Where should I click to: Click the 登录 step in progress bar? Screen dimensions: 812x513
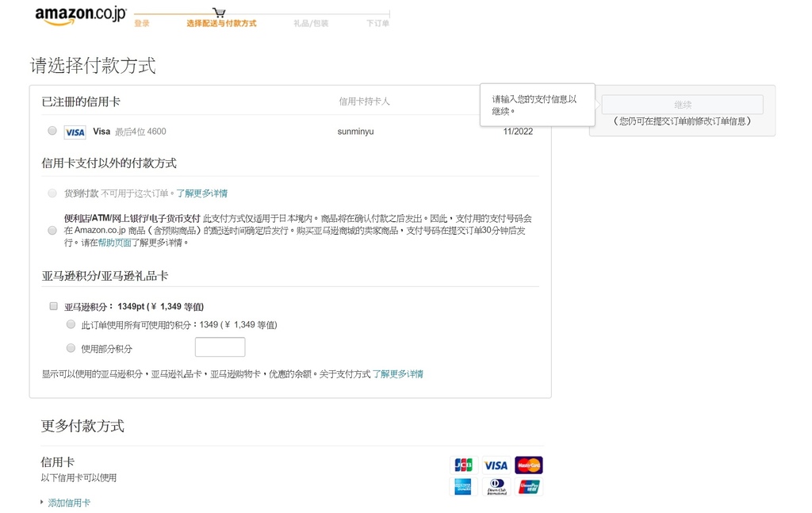pos(141,24)
